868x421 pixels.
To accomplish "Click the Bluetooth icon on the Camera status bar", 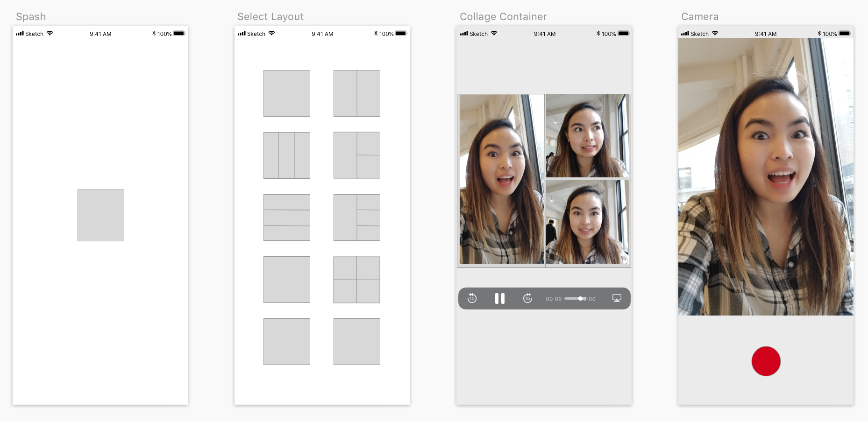I will 819,33.
